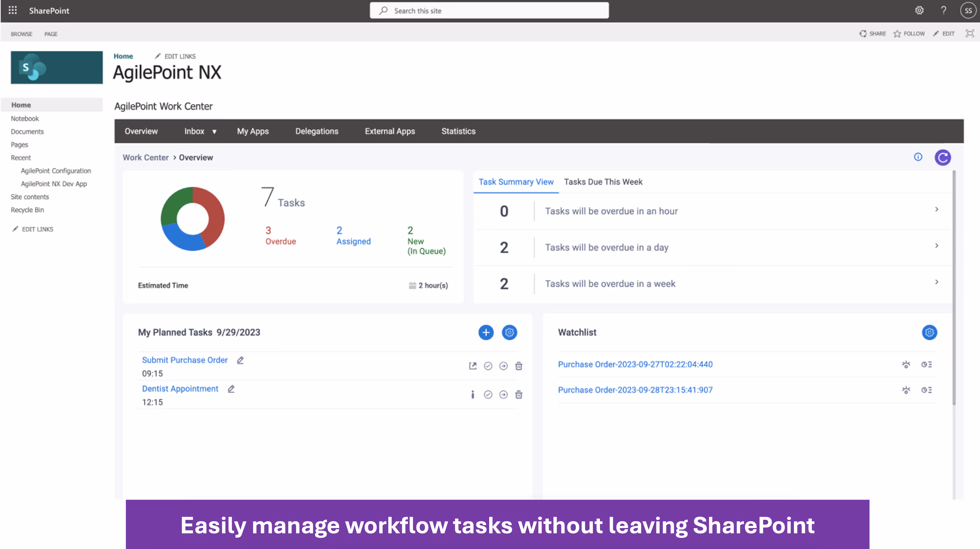Open the help question mark icon

point(943,10)
